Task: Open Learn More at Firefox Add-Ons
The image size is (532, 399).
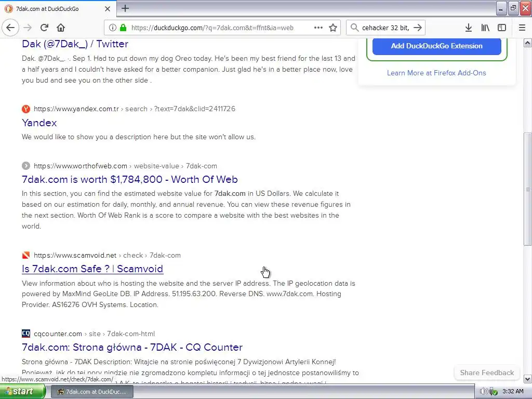Action: [x=436, y=73]
